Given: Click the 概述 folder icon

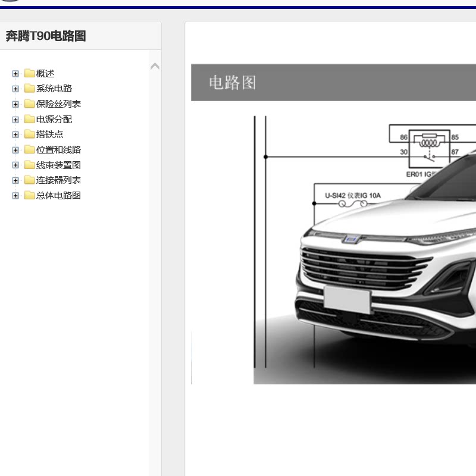Looking at the screenshot, I should coord(29,73).
